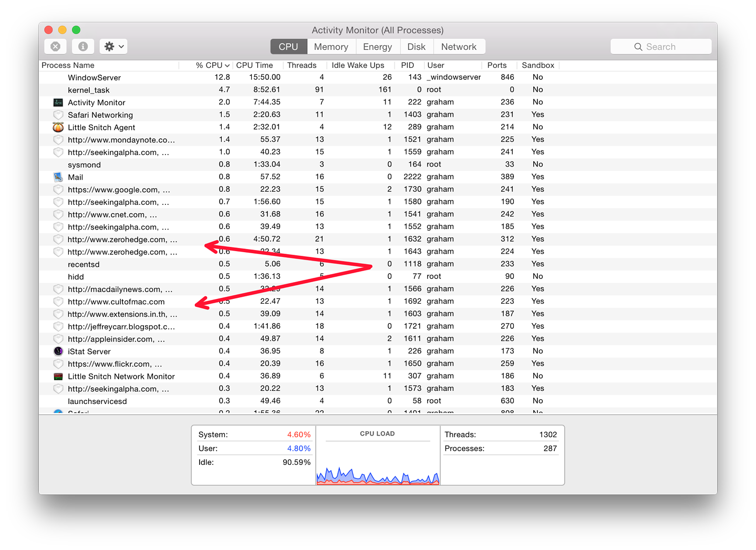Click the seekingalpha.com shield icon, PID 1552

(58, 227)
